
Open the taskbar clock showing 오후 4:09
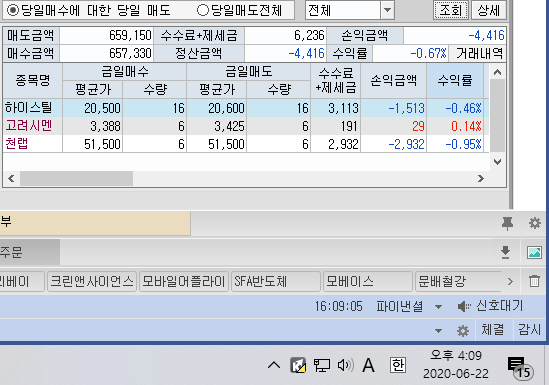(x=456, y=365)
